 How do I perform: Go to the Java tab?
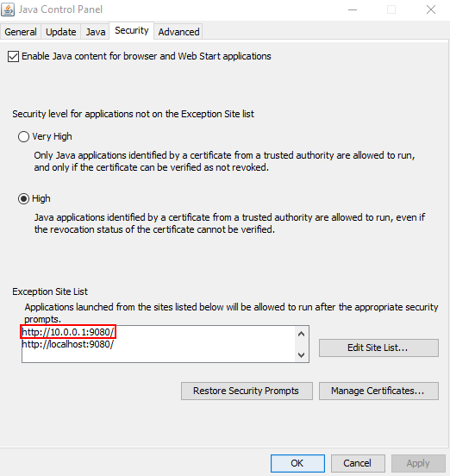point(96,32)
